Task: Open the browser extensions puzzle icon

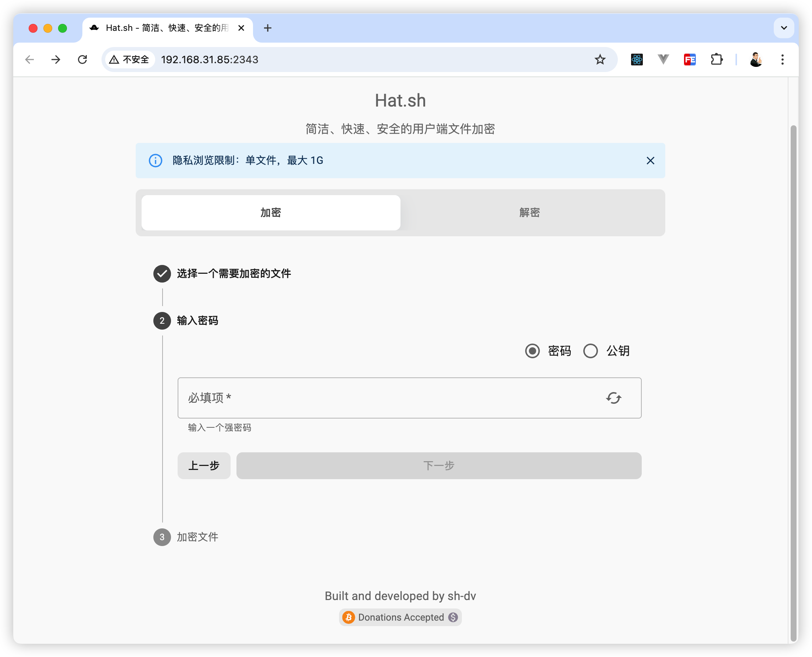Action: pos(716,60)
